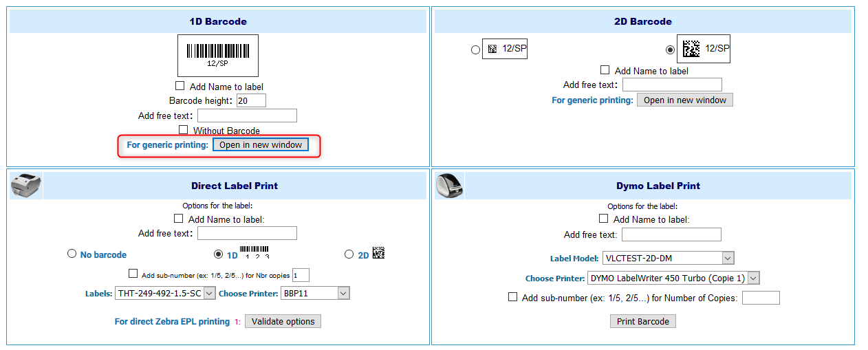Click the Validate options button
The image size is (868, 350).
point(283,321)
